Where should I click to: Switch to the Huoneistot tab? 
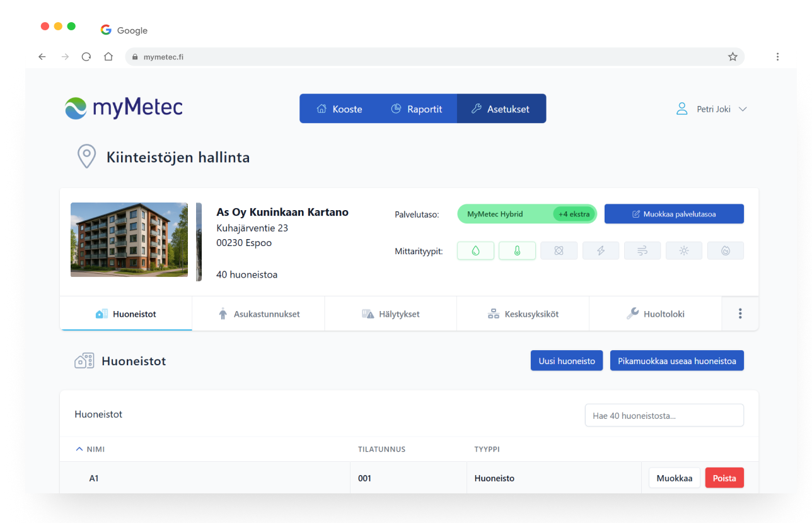coord(126,314)
